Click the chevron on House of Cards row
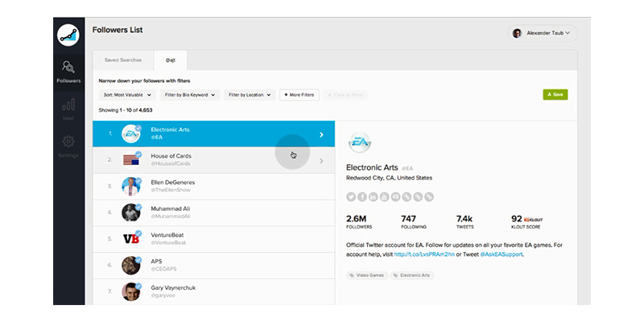Image resolution: width=644 pixels, height=322 pixels. pyautogui.click(x=321, y=161)
